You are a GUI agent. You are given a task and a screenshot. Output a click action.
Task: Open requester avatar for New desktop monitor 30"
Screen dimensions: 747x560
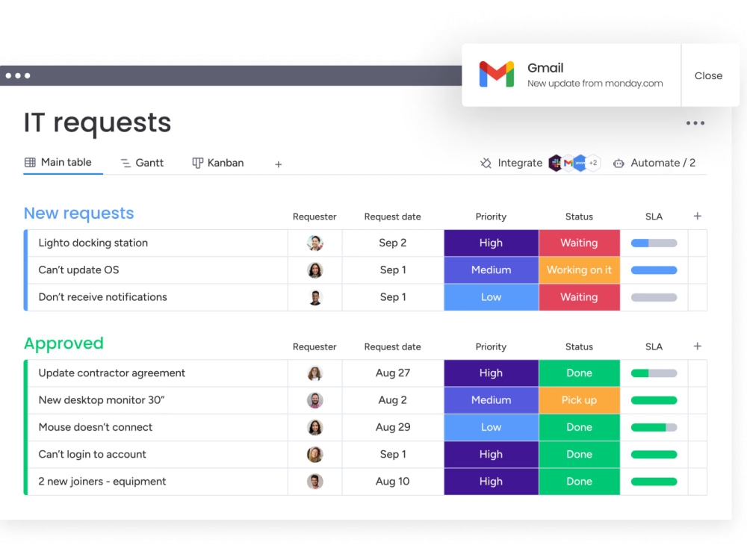[315, 400]
